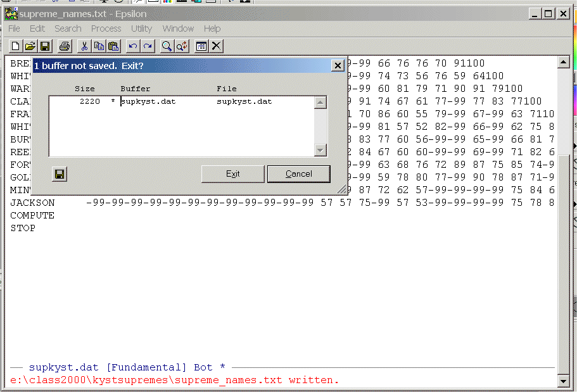The width and height of the screenshot is (577, 392).
Task: Click the buffer list scroll down arrow
Action: pyautogui.click(x=320, y=150)
